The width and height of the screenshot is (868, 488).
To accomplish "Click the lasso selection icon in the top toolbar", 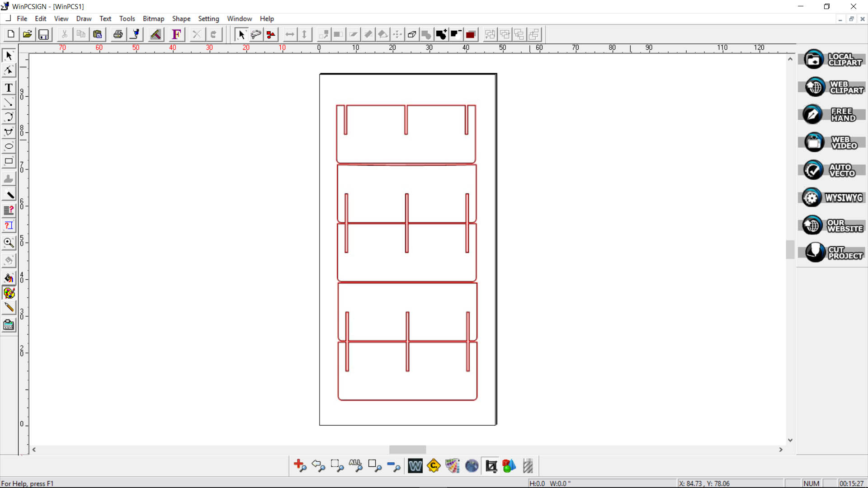I will (256, 34).
